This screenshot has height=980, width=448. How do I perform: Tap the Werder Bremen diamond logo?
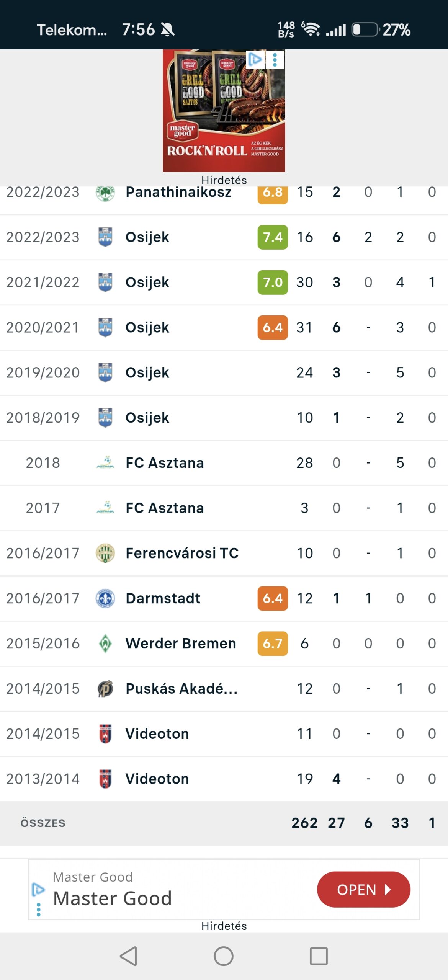pyautogui.click(x=105, y=643)
